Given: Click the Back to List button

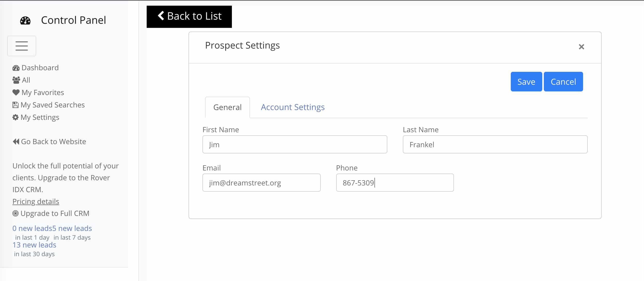Looking at the screenshot, I should pyautogui.click(x=189, y=17).
